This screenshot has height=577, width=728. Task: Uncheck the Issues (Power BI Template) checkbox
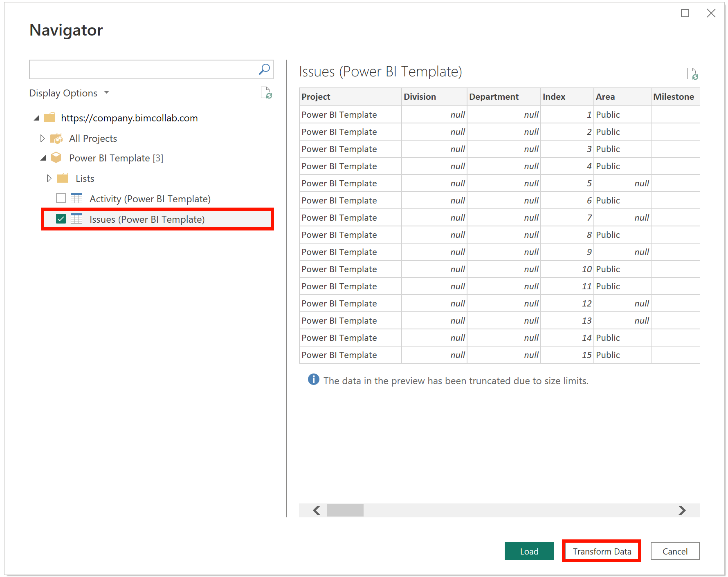coord(61,219)
